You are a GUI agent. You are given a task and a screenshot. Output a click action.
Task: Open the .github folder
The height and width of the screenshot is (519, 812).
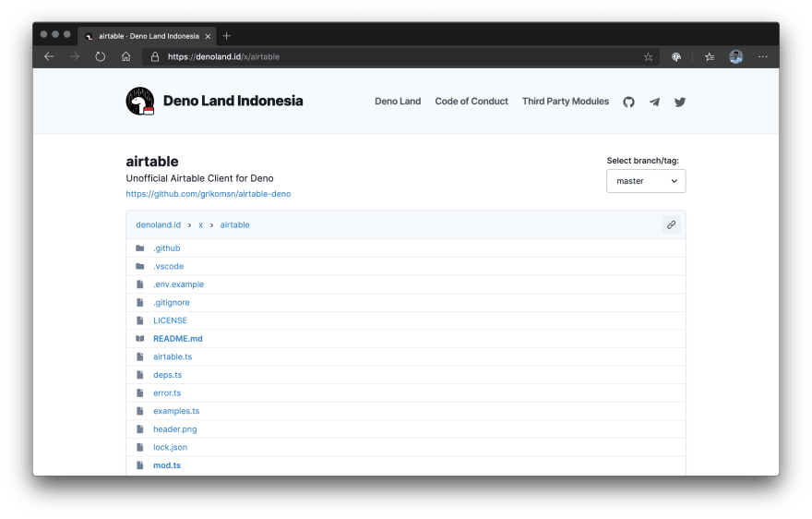tap(167, 248)
